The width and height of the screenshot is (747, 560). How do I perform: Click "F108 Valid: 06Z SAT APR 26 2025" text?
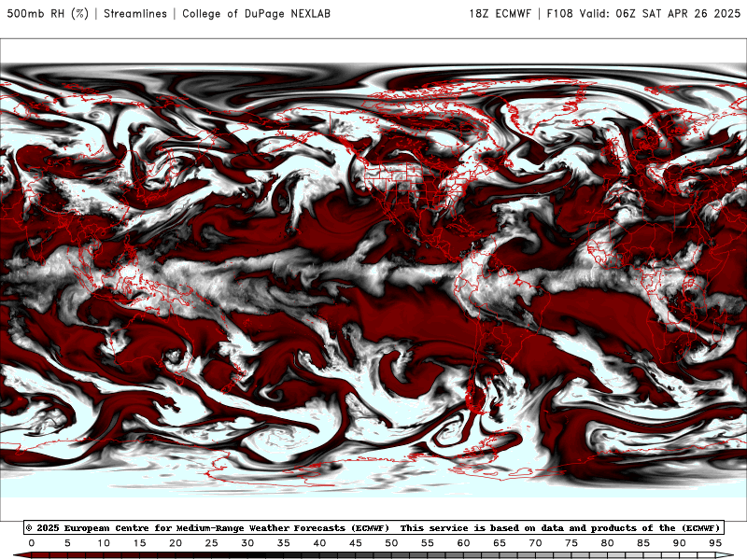[643, 13]
